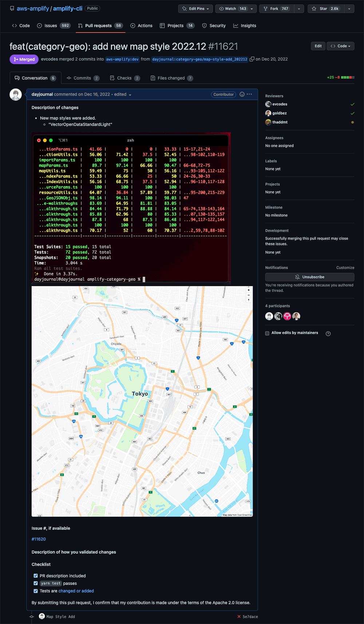Open the dayjournal head branch link
Viewport: 364px width, 624px height.
(x=199, y=59)
